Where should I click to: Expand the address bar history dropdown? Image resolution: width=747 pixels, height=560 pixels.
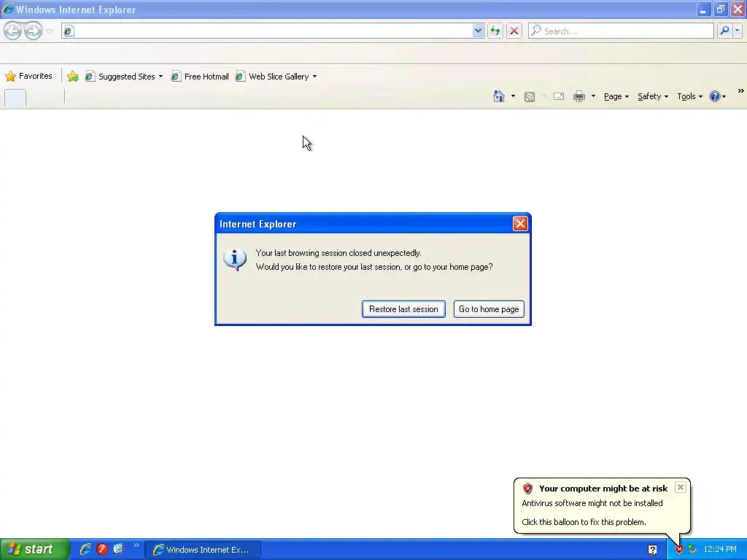(x=478, y=31)
